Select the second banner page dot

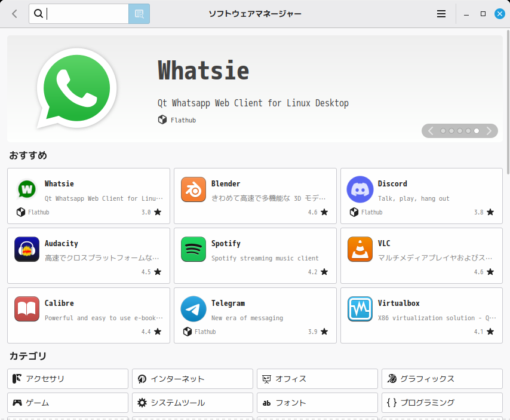451,131
